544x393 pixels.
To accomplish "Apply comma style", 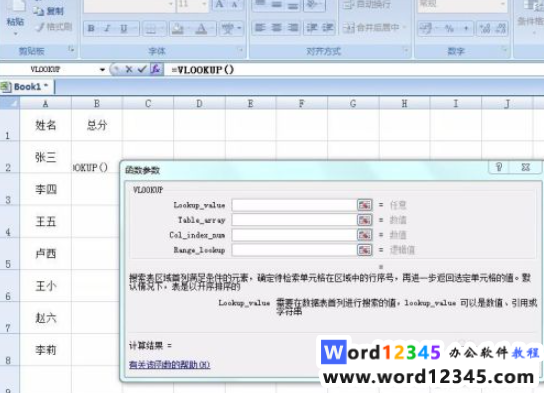I will click(466, 28).
